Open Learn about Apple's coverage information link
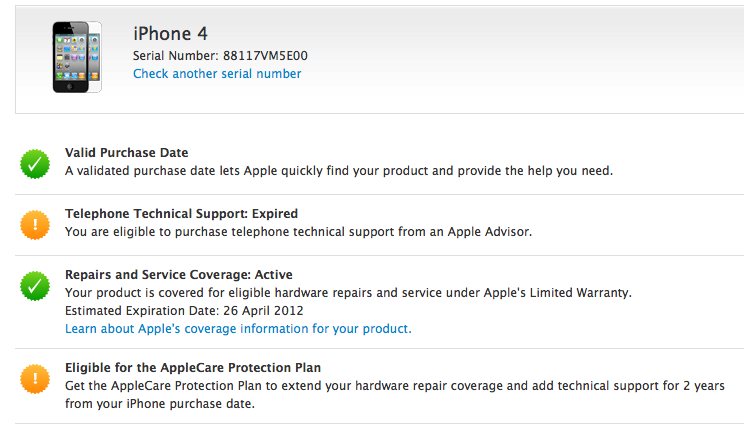The image size is (744, 439). click(x=238, y=328)
